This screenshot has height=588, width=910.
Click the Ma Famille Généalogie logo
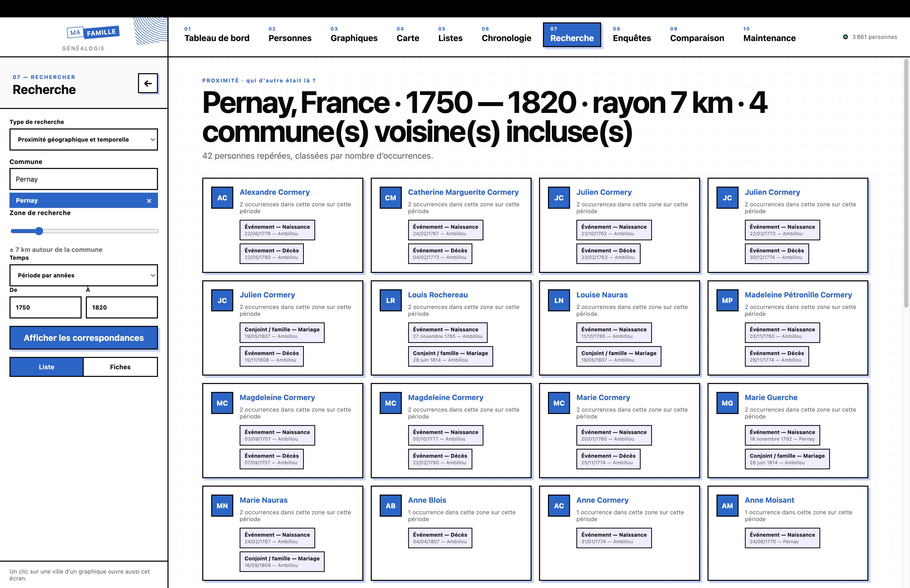pos(93,37)
